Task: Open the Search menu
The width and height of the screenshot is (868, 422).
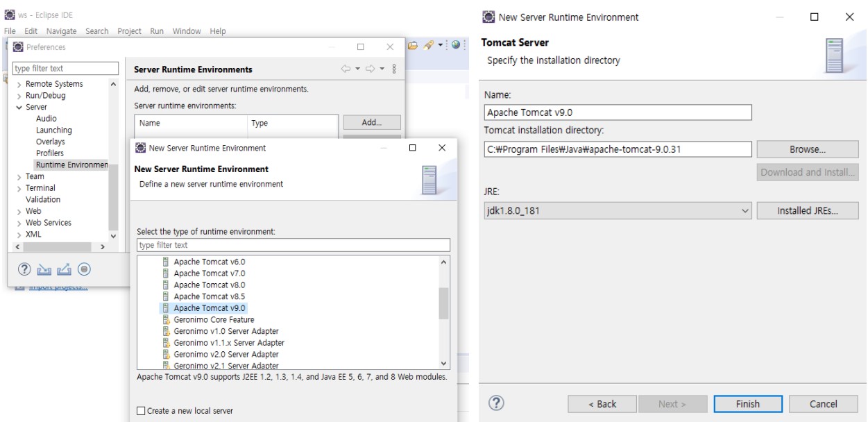Action: coord(97,31)
